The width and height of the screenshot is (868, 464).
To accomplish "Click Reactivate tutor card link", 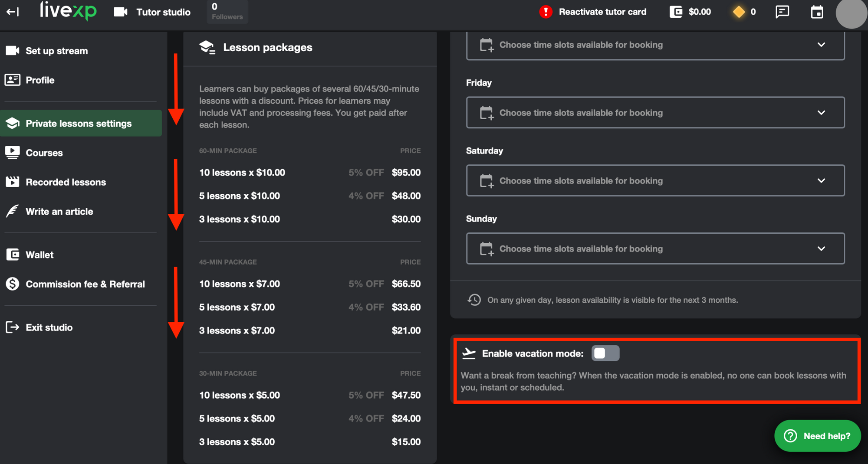I will [x=602, y=12].
